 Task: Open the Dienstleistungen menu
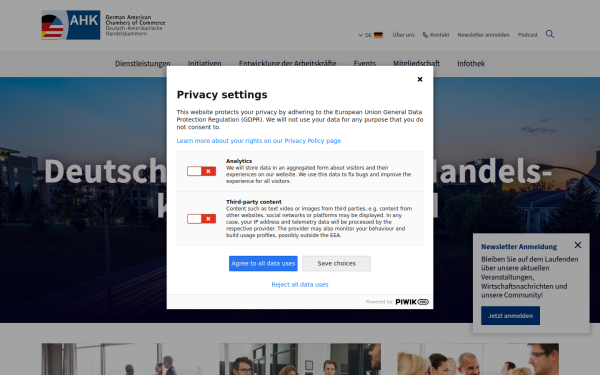tap(143, 63)
